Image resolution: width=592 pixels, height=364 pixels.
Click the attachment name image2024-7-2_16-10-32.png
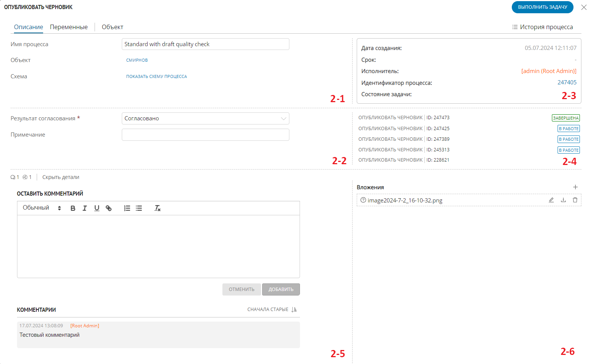[x=405, y=201]
